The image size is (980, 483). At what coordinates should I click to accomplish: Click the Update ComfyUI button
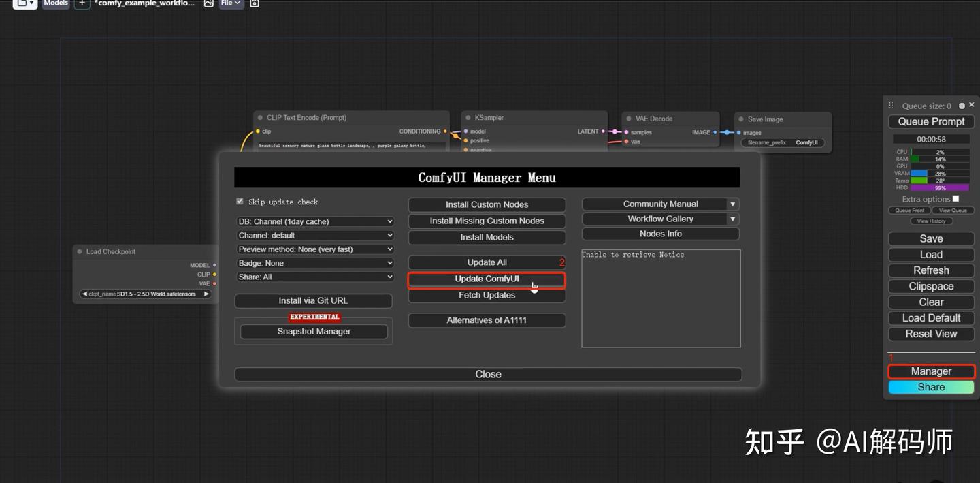tap(487, 279)
